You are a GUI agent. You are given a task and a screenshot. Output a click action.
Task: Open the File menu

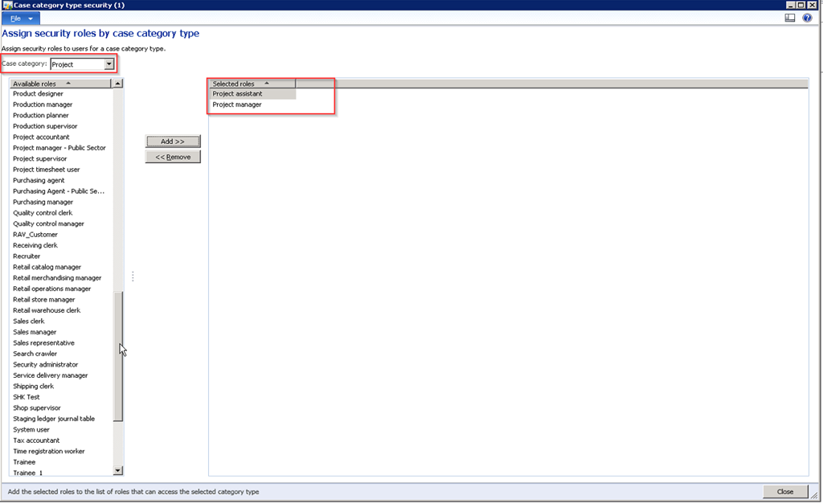20,18
